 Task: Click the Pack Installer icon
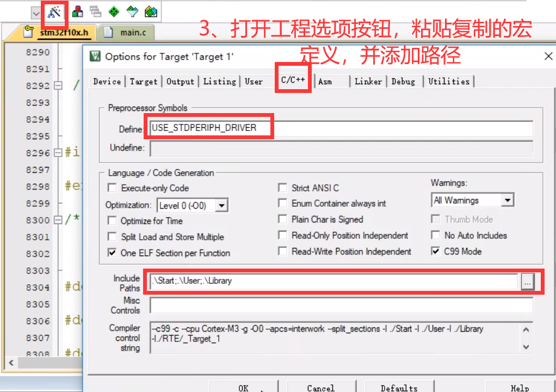151,12
